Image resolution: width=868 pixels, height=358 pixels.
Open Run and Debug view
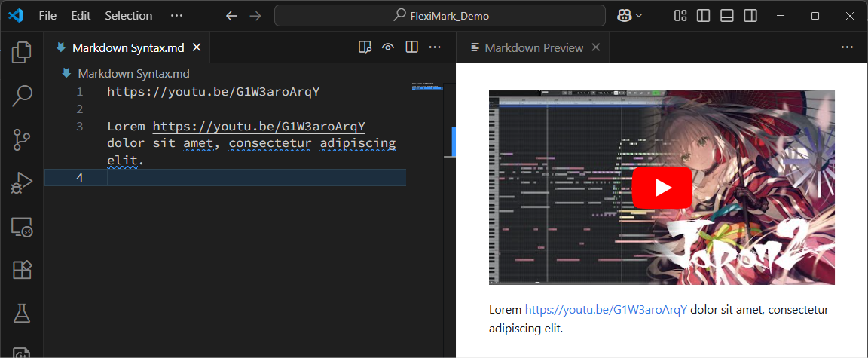click(22, 182)
